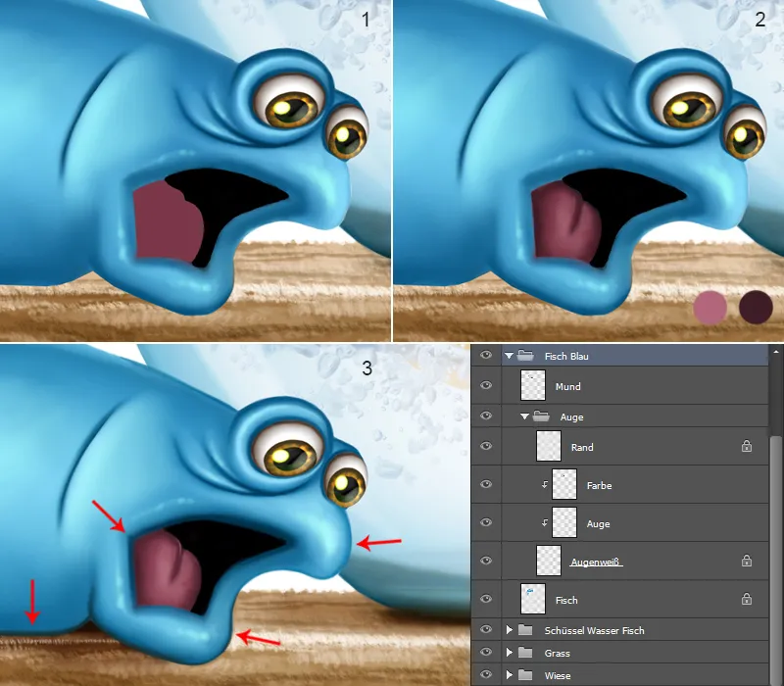Collapse the Fisch Blau group
Image resolution: width=784 pixels, height=686 pixels.
tap(509, 356)
